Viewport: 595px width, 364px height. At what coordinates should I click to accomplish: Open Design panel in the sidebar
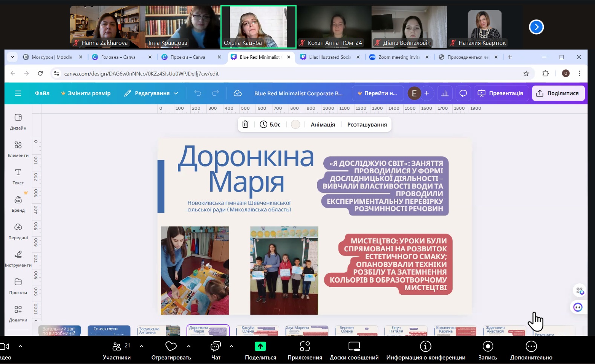click(x=18, y=121)
